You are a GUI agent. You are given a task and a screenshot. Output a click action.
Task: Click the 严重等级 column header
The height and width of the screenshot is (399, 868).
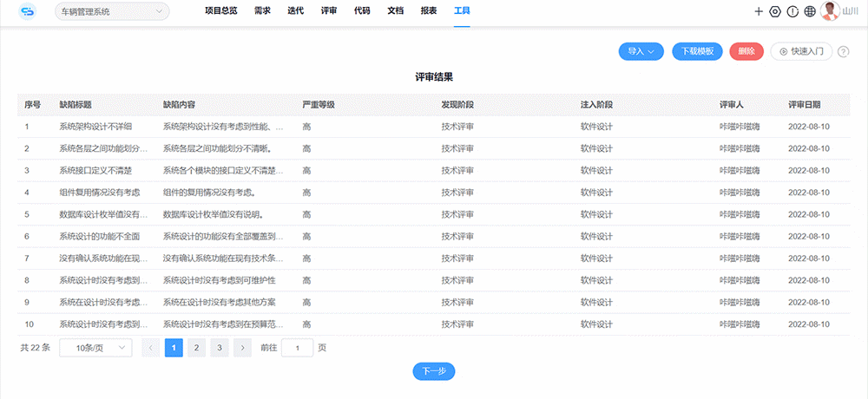click(x=319, y=104)
